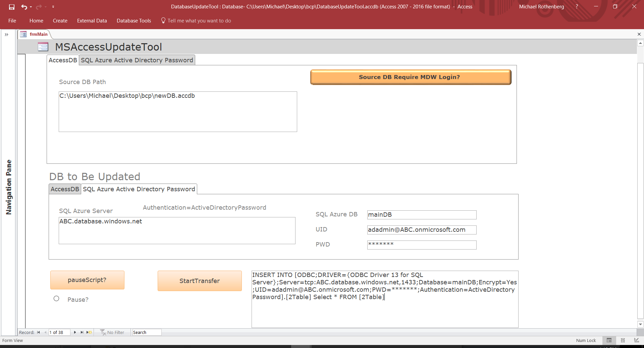Image resolution: width=644 pixels, height=348 pixels.
Task: Click the Help question mark icon
Action: (x=577, y=6)
